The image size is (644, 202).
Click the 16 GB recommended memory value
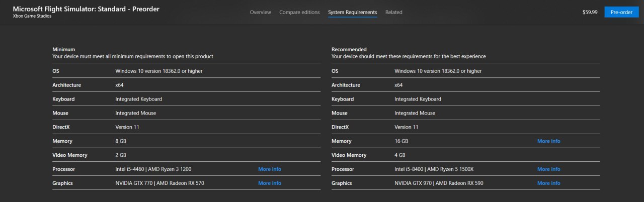coord(401,141)
